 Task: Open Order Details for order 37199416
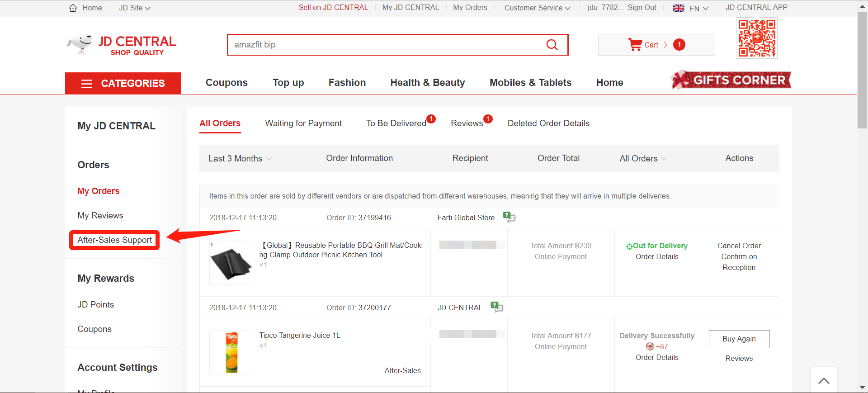657,256
